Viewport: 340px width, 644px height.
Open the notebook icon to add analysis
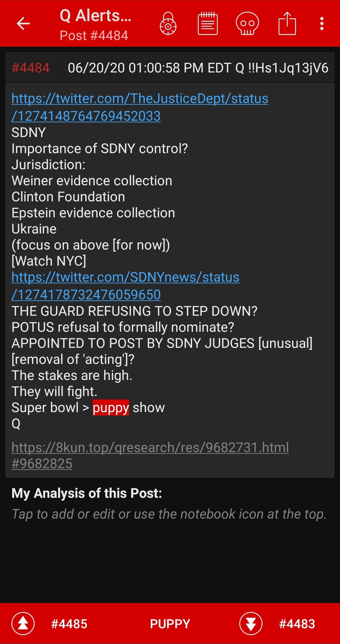tap(208, 24)
